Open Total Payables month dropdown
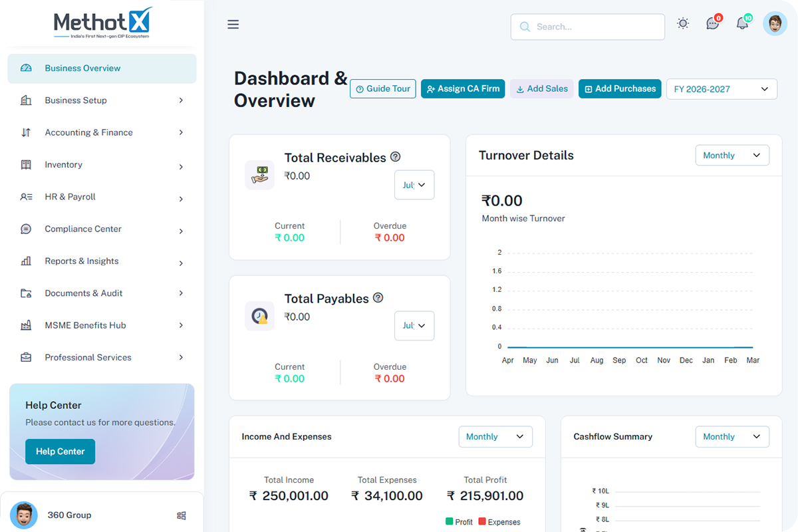 pos(414,326)
